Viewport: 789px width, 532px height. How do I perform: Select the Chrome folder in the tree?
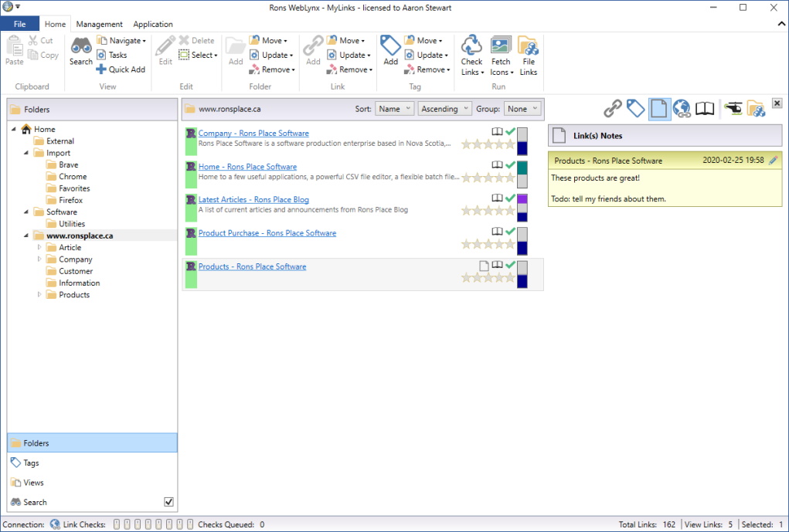[73, 177]
